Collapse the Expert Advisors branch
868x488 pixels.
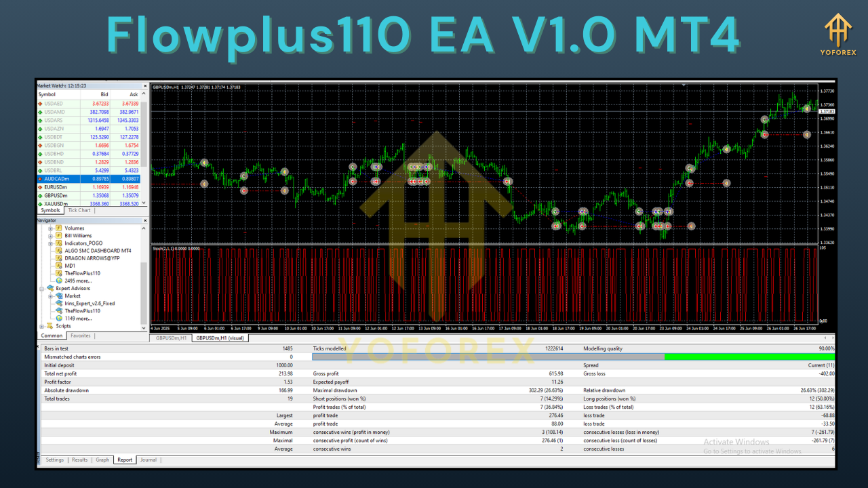pyautogui.click(x=42, y=288)
